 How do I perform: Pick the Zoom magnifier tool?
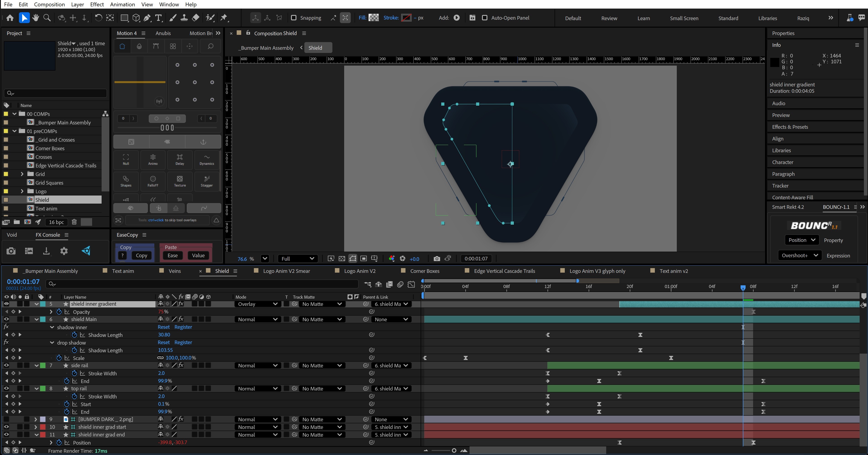[x=47, y=18]
